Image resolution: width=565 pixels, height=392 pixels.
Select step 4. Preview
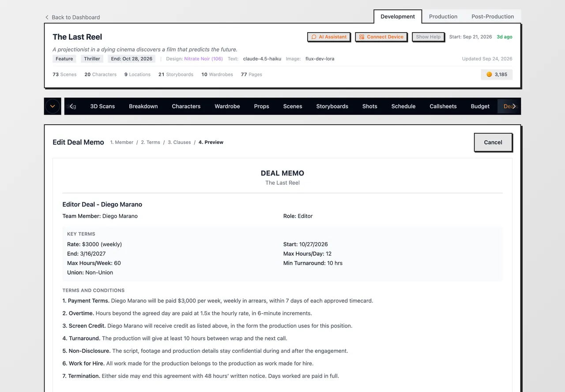coord(211,142)
